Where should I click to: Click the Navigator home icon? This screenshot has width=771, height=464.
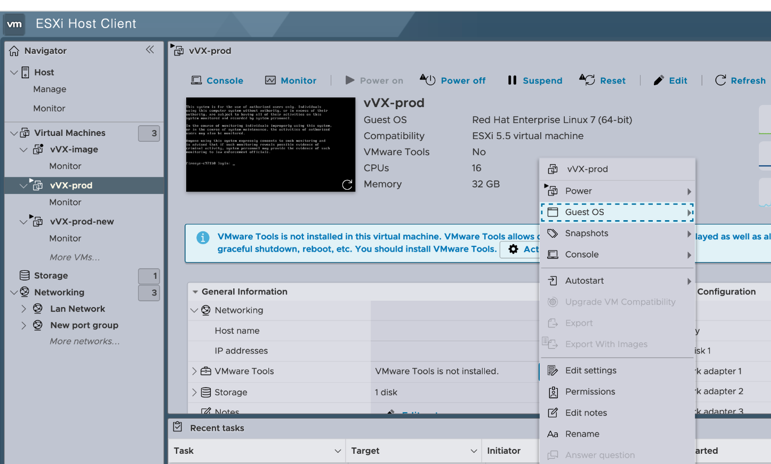[x=14, y=51]
